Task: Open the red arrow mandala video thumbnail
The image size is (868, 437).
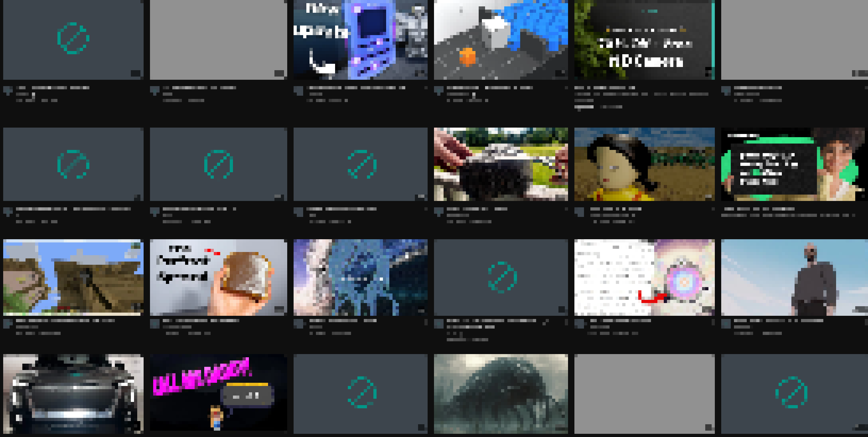Action: coord(644,277)
